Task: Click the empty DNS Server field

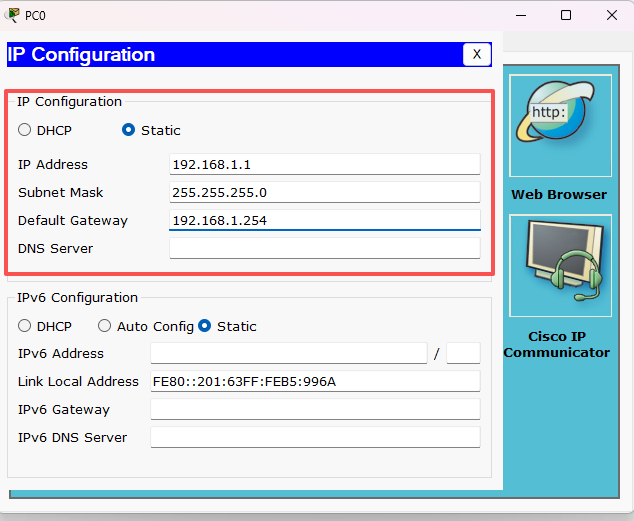Action: [325, 248]
